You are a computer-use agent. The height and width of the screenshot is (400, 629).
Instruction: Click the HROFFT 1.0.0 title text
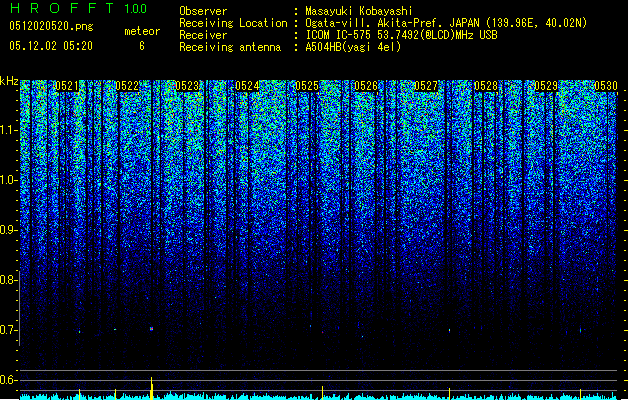pos(78,8)
